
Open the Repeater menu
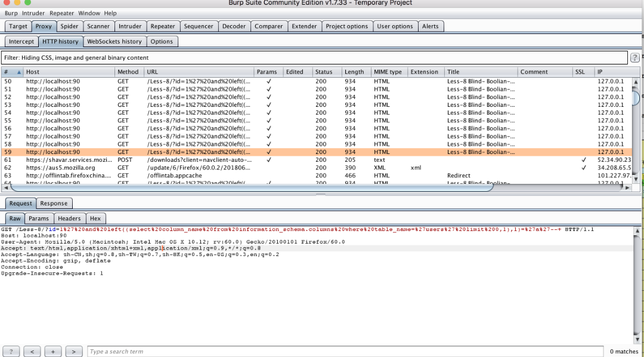(x=61, y=13)
